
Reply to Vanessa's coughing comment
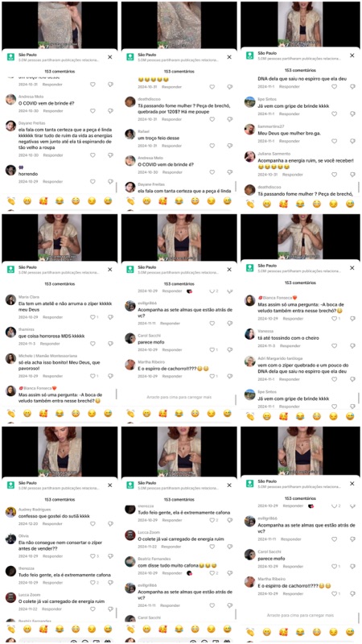[x=290, y=346]
